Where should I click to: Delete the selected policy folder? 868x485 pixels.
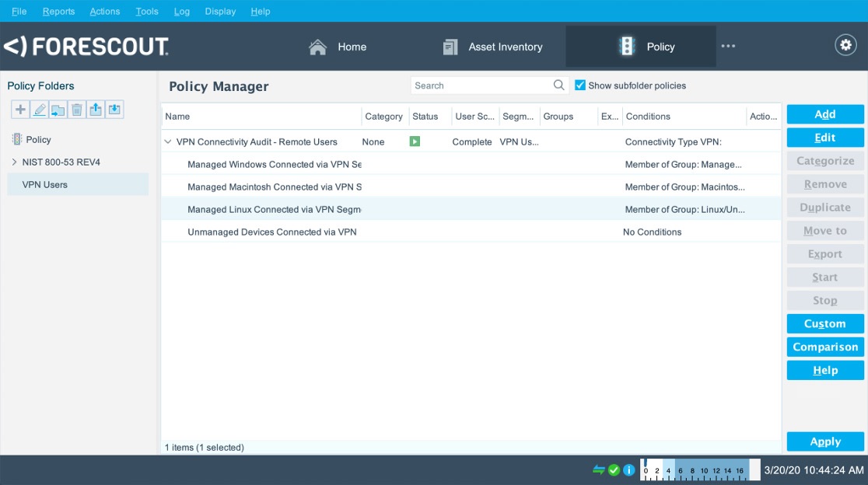[x=76, y=109]
